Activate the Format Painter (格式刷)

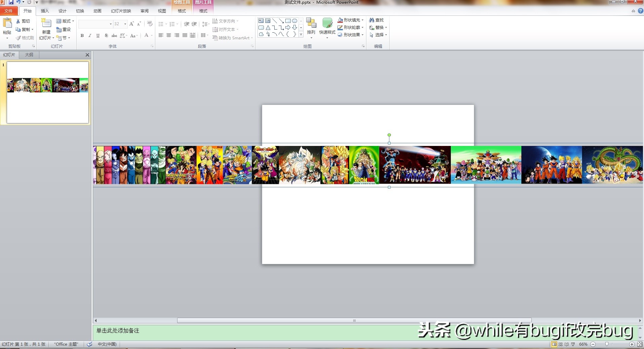[25, 38]
